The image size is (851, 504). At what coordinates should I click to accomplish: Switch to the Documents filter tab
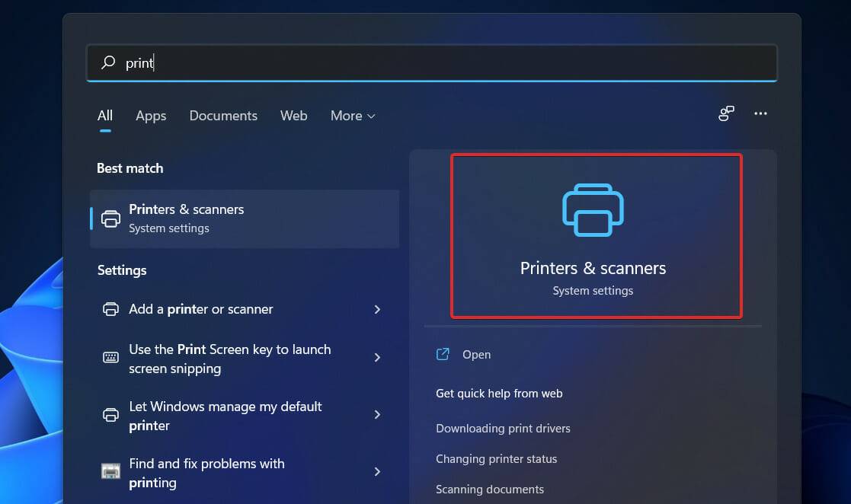coord(222,116)
